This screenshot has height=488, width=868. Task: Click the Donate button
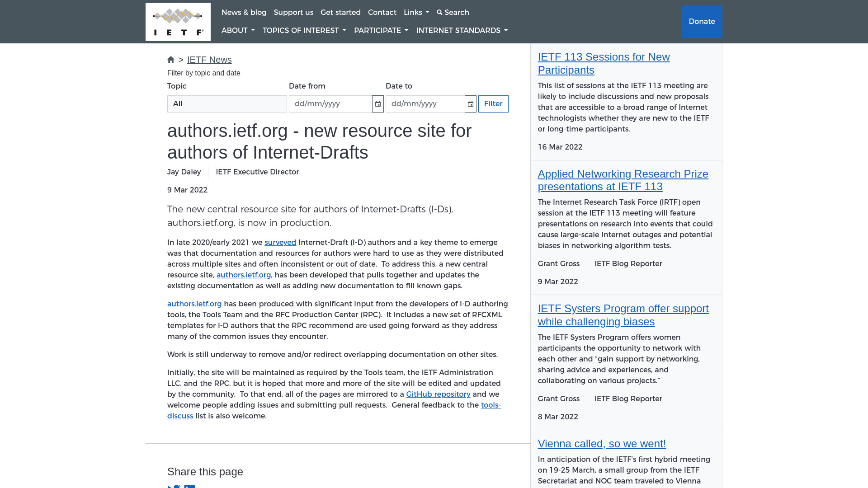tap(702, 21)
